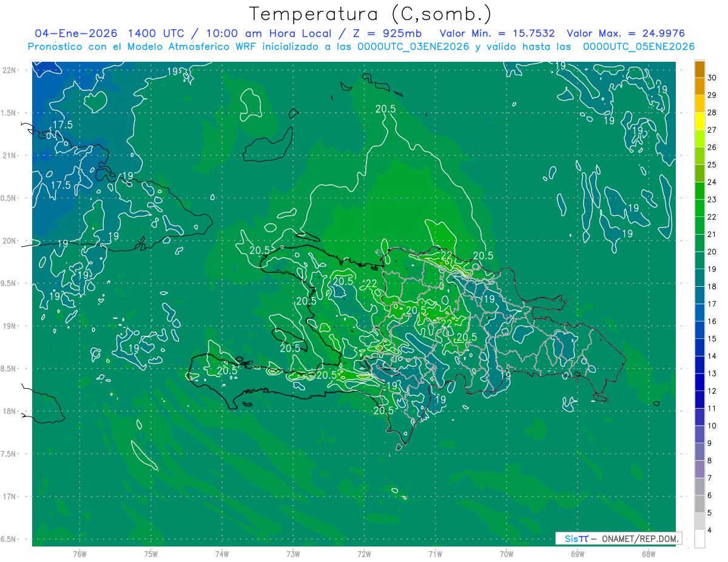This screenshot has width=728, height=562.
Task: Pick the white swatch at the color scale bottom
Action: point(699,539)
